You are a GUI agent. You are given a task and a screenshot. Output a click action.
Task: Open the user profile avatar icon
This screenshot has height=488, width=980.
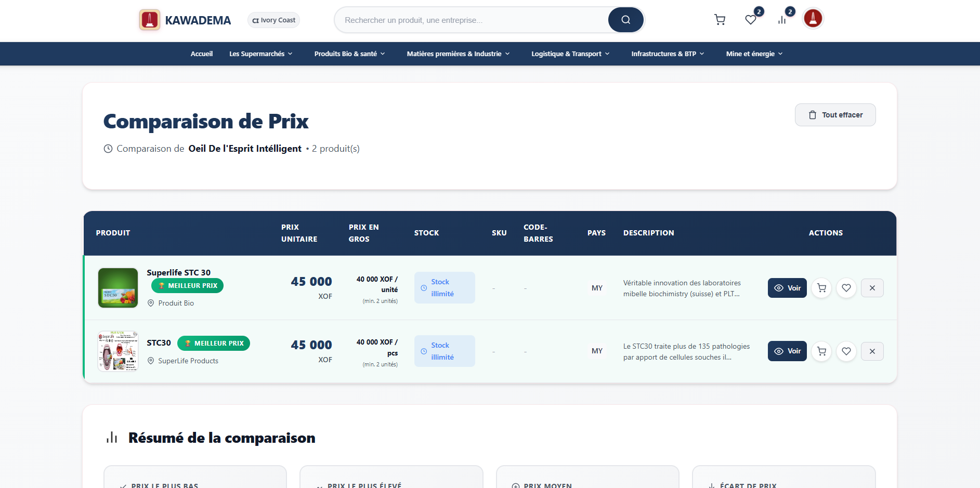tap(813, 18)
